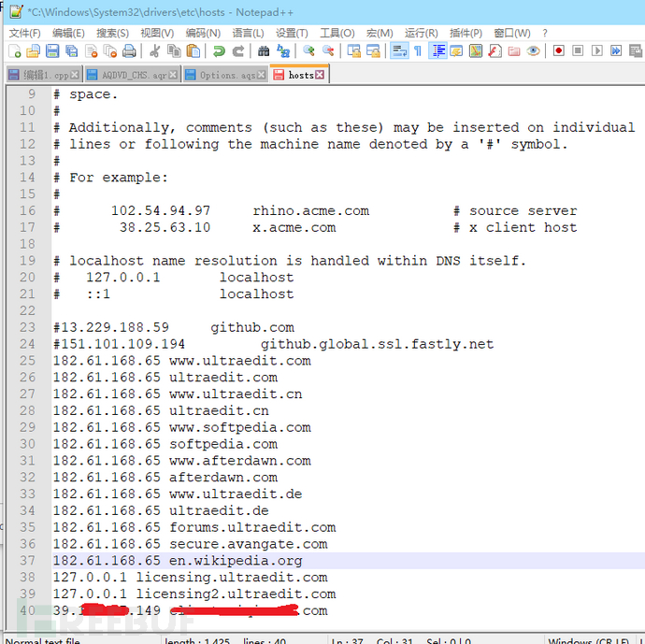Open the 文件(F) menu
645x644 pixels.
click(24, 33)
